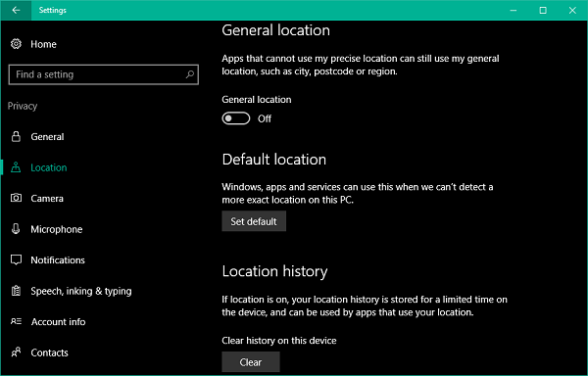Click the Set default button
Screen dimensions: 588x376
pos(254,221)
